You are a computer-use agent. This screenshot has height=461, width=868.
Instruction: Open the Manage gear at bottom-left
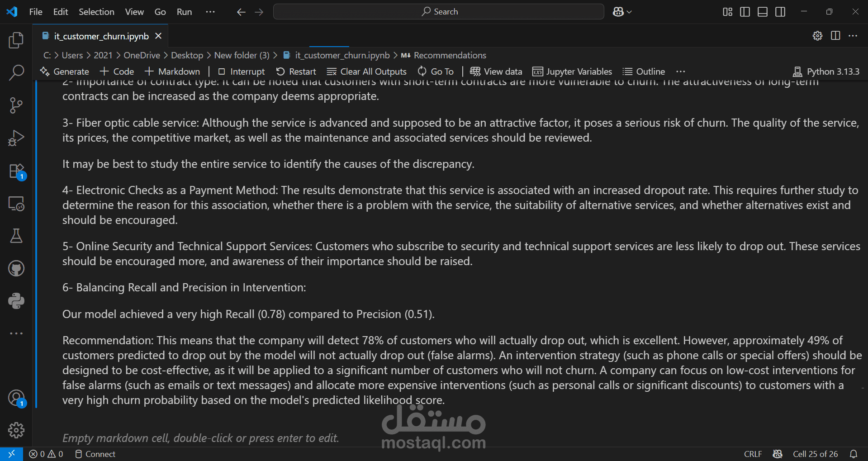coord(16,430)
